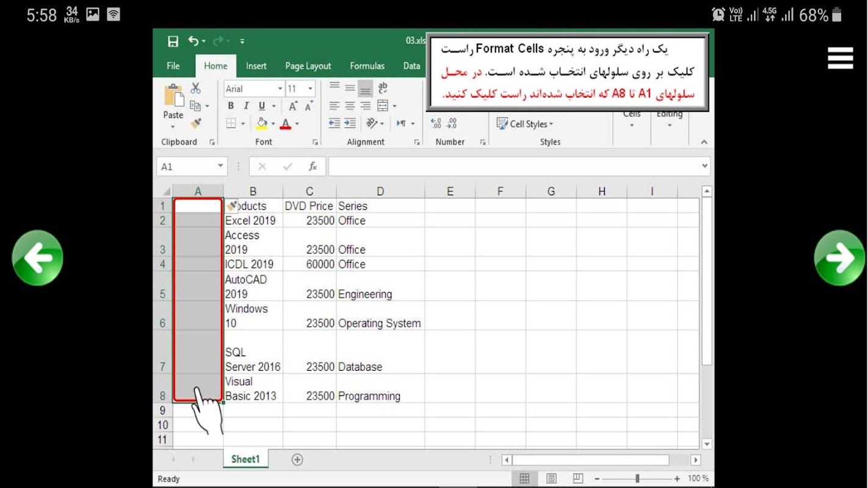Expand the Borders dropdown arrow
The image size is (868, 488).
243,124
